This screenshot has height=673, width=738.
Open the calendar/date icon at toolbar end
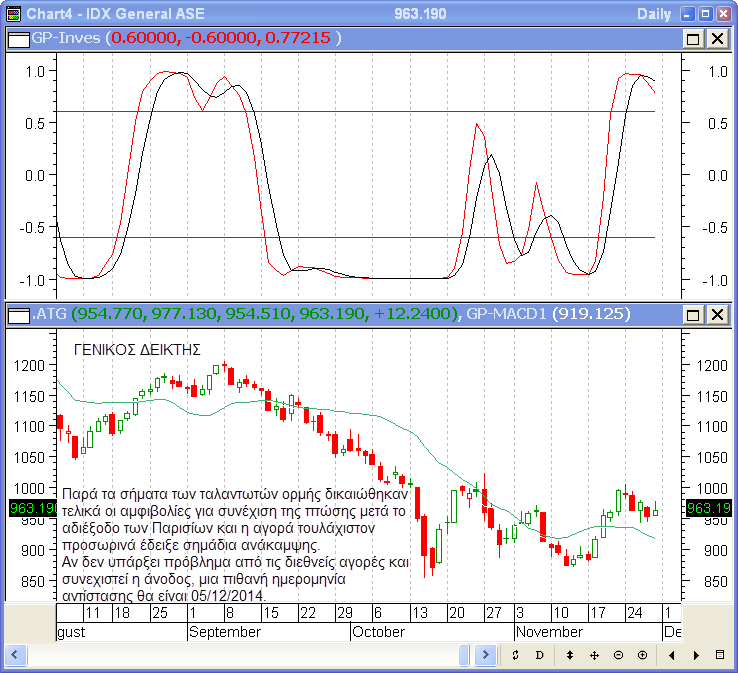click(720, 655)
